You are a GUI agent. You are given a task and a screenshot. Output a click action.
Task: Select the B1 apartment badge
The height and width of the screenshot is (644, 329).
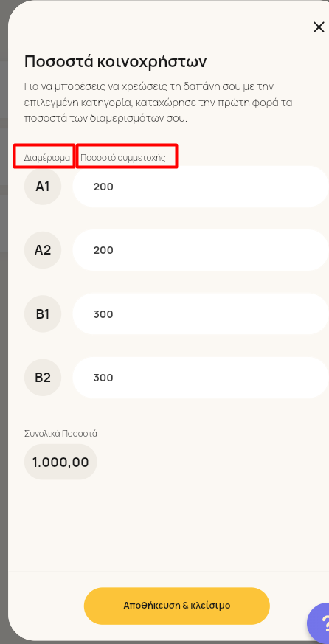click(x=43, y=314)
